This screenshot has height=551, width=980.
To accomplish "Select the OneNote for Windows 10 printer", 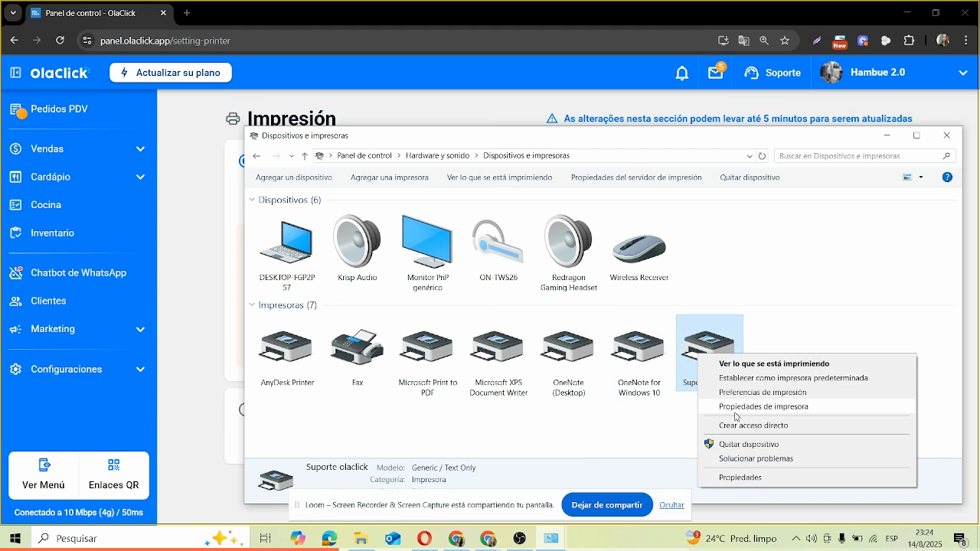I will pyautogui.click(x=639, y=363).
